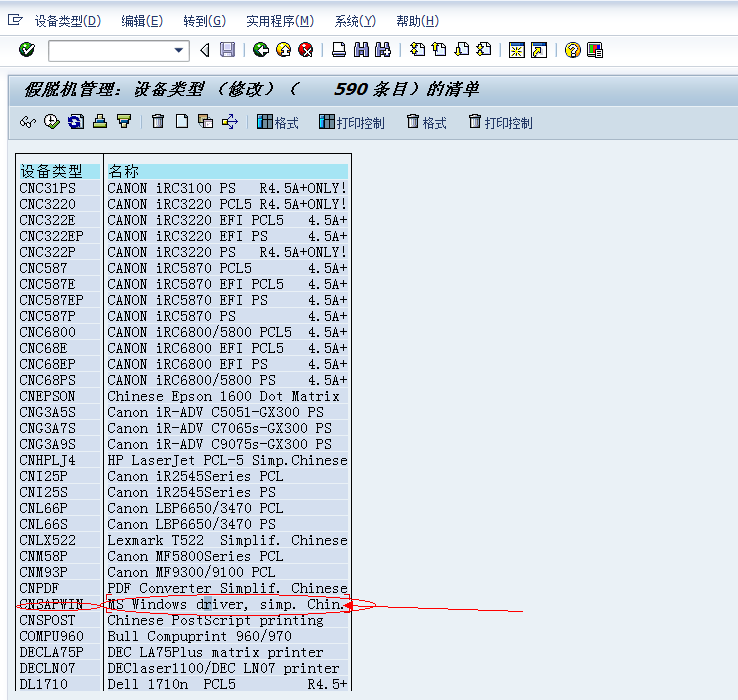The image size is (738, 700).
Task: Click 'CANON iRC5870 PCL5' name cell
Action: coord(227,268)
